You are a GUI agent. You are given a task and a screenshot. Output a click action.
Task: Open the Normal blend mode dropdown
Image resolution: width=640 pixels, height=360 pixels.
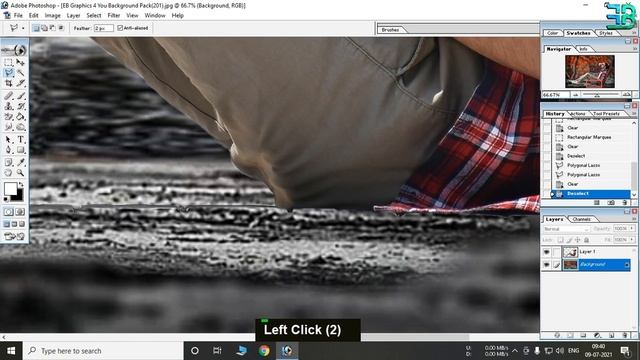[566, 229]
